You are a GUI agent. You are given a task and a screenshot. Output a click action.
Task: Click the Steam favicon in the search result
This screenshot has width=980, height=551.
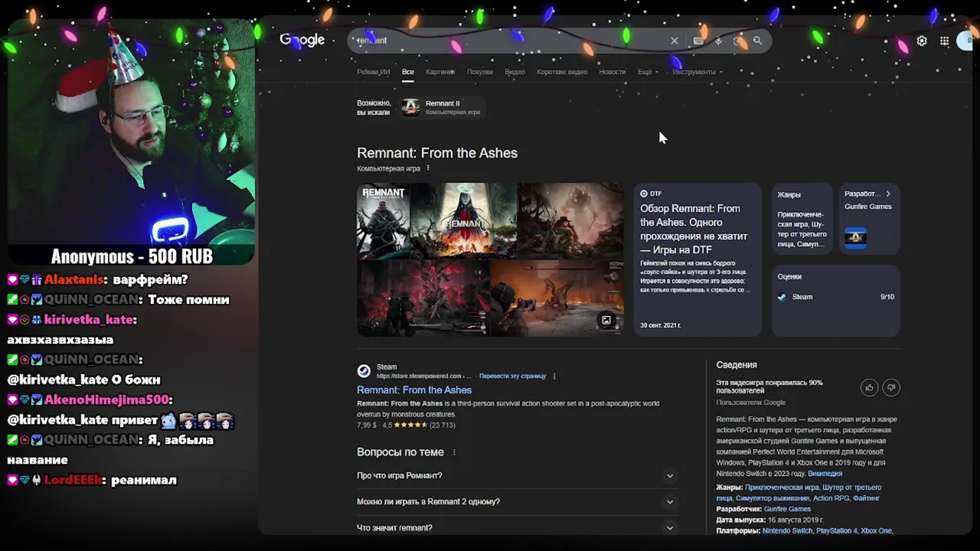point(364,371)
